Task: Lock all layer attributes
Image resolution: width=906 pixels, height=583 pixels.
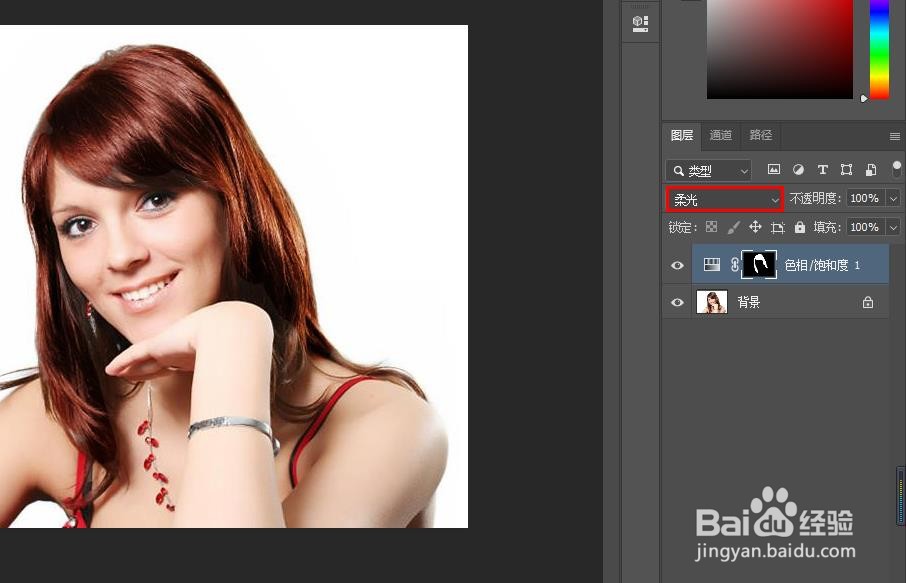Action: (x=800, y=227)
